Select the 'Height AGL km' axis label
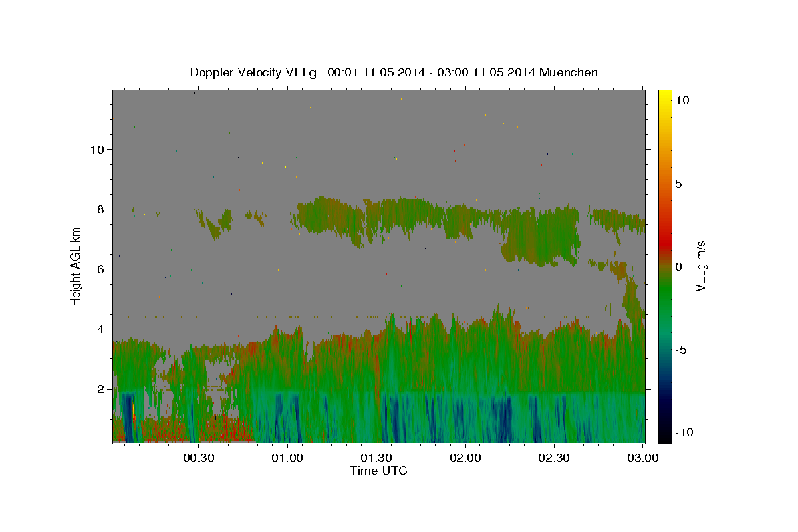This screenshot has height=532, width=798. (76, 266)
